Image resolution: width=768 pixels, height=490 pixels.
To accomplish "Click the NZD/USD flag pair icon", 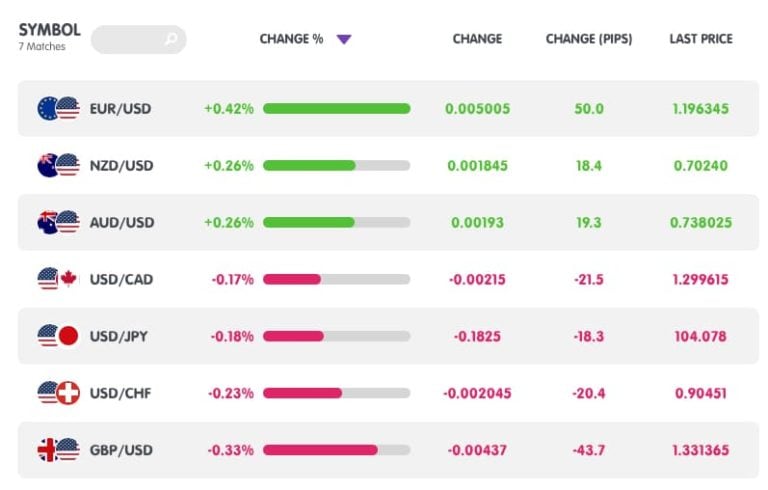I will (57, 165).
